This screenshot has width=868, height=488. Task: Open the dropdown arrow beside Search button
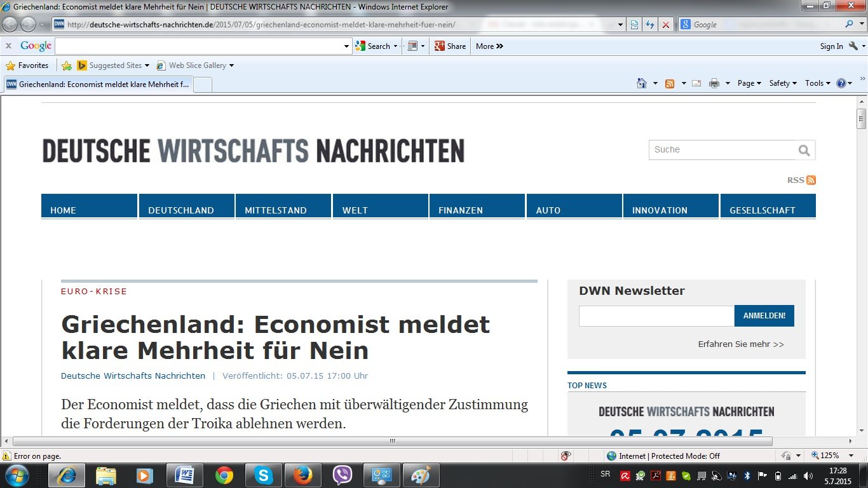click(395, 46)
